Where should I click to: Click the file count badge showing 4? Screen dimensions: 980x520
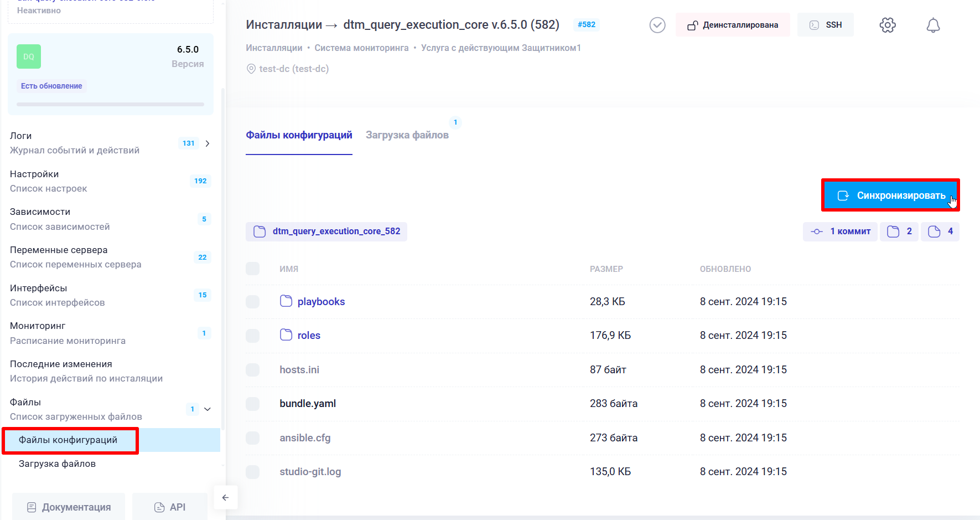(940, 231)
